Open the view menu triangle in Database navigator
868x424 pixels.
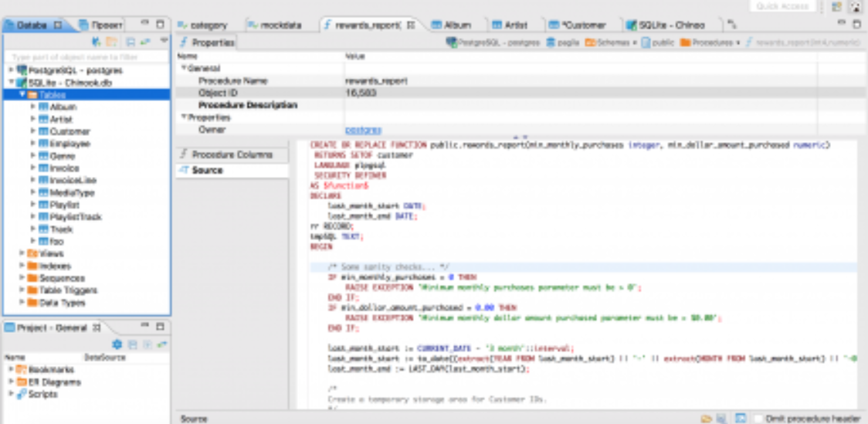point(164,41)
